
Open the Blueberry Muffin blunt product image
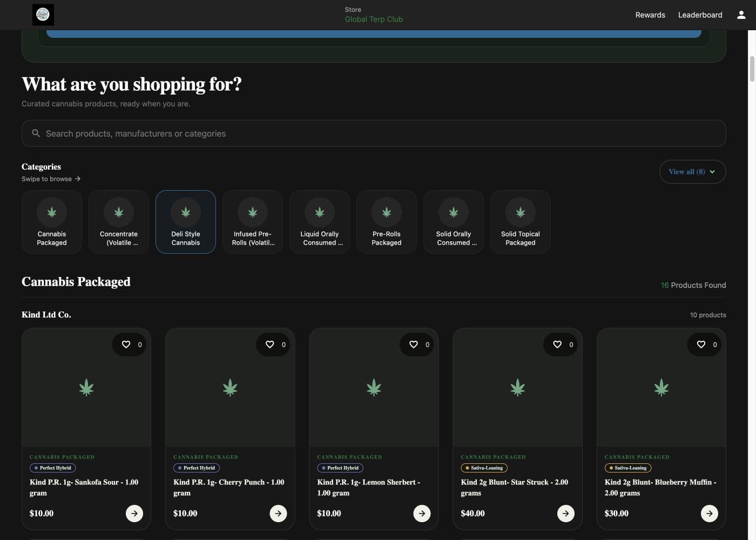[x=661, y=388]
